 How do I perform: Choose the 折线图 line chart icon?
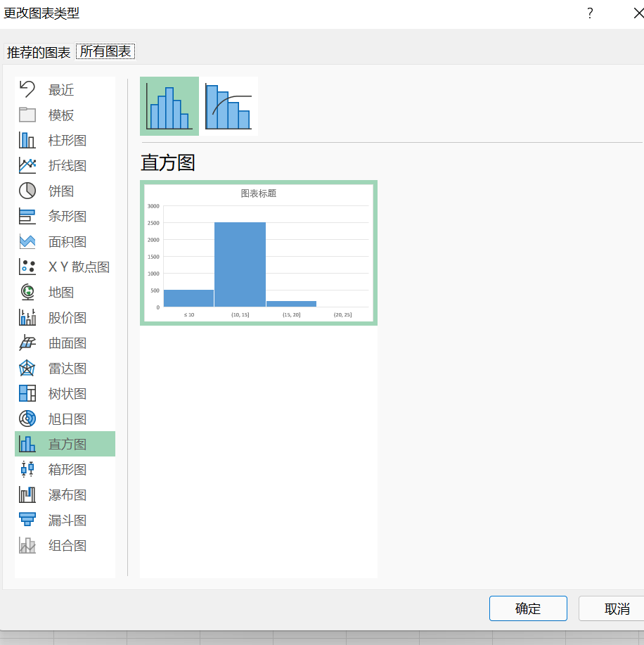(27, 165)
